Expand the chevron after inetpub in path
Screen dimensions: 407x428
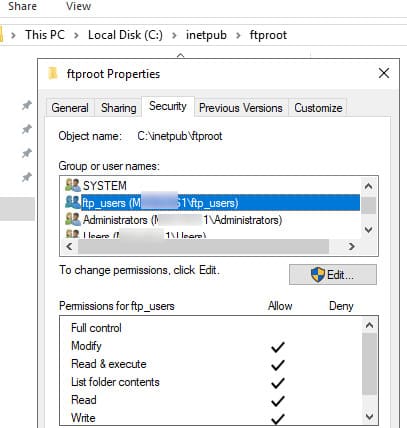pyautogui.click(x=238, y=35)
